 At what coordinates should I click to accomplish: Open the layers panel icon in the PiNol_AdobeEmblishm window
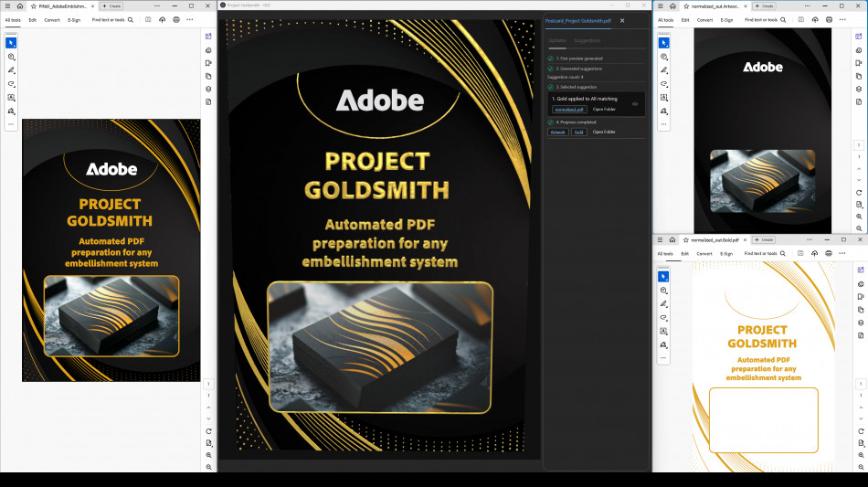[208, 89]
